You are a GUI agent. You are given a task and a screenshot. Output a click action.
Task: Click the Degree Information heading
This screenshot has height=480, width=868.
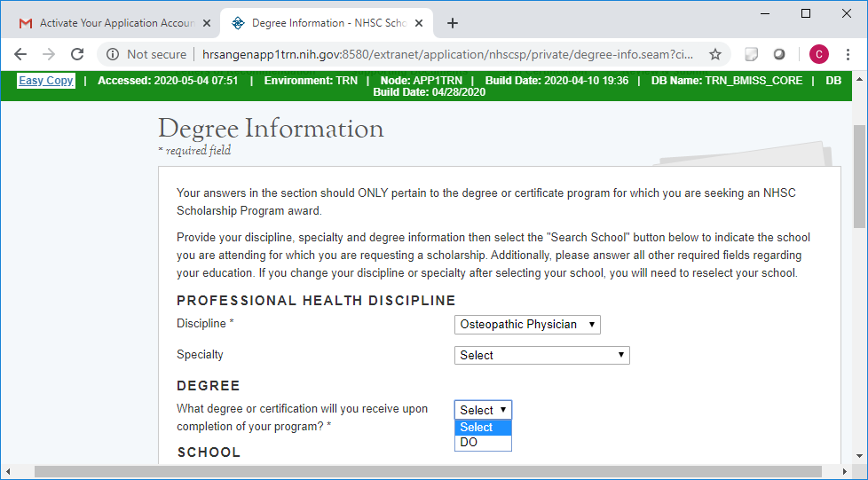(x=271, y=129)
